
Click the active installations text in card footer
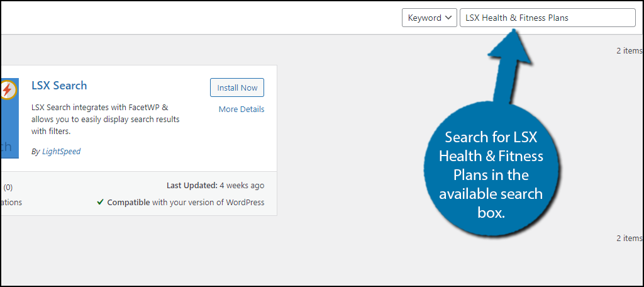pos(11,202)
